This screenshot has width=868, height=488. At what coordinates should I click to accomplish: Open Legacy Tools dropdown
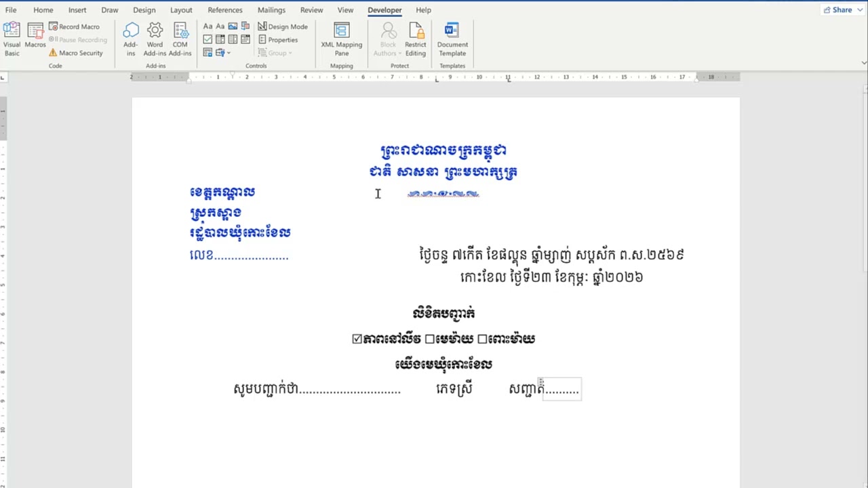click(x=222, y=52)
